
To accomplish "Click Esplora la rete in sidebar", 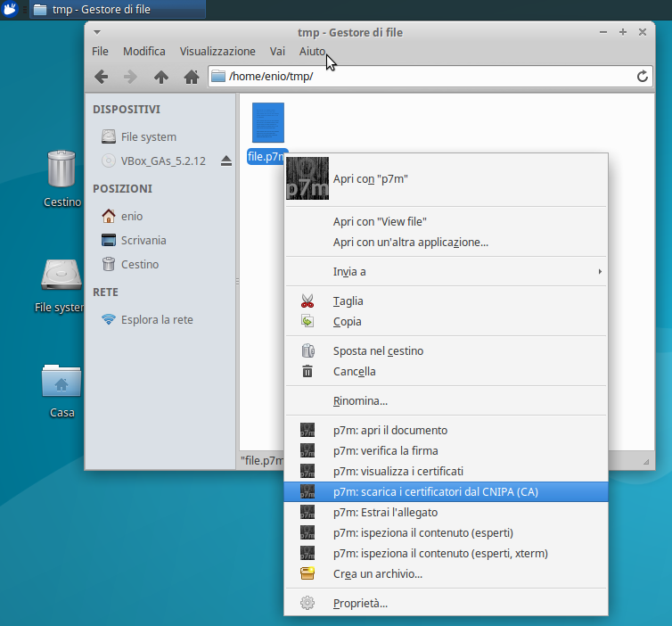I will pyautogui.click(x=157, y=319).
